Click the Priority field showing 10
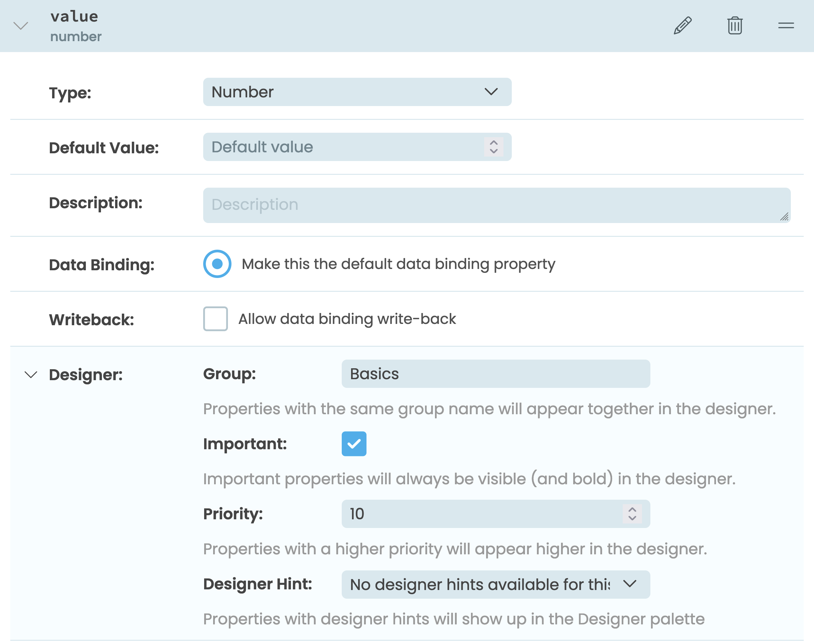Viewport: 814px width, 644px height. pyautogui.click(x=453, y=514)
